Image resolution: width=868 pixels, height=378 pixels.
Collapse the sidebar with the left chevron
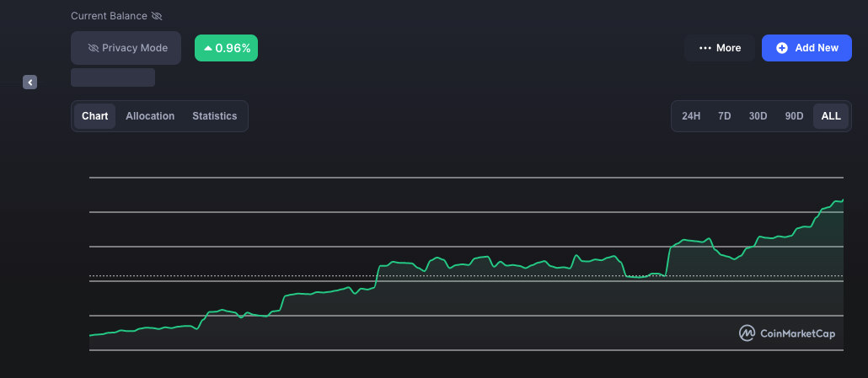(29, 83)
